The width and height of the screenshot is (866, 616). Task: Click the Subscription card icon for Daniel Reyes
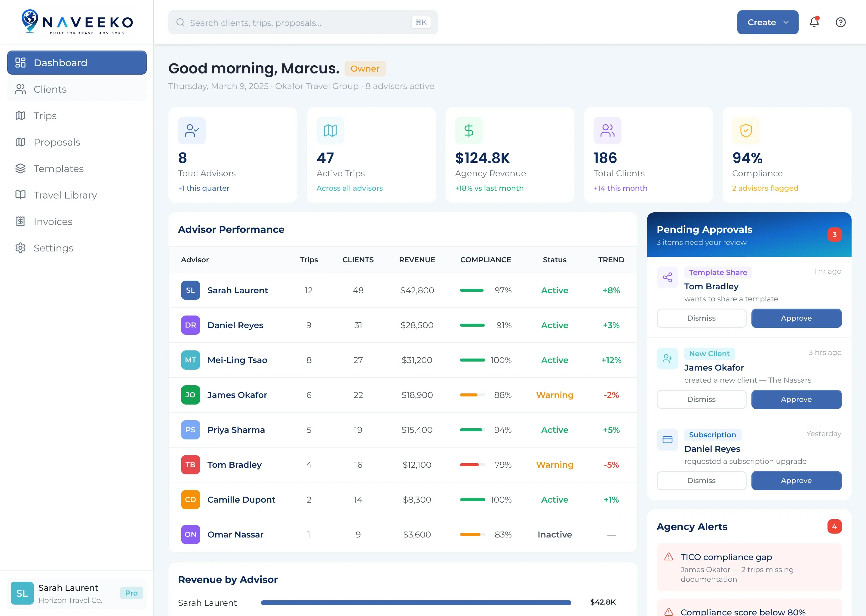667,440
